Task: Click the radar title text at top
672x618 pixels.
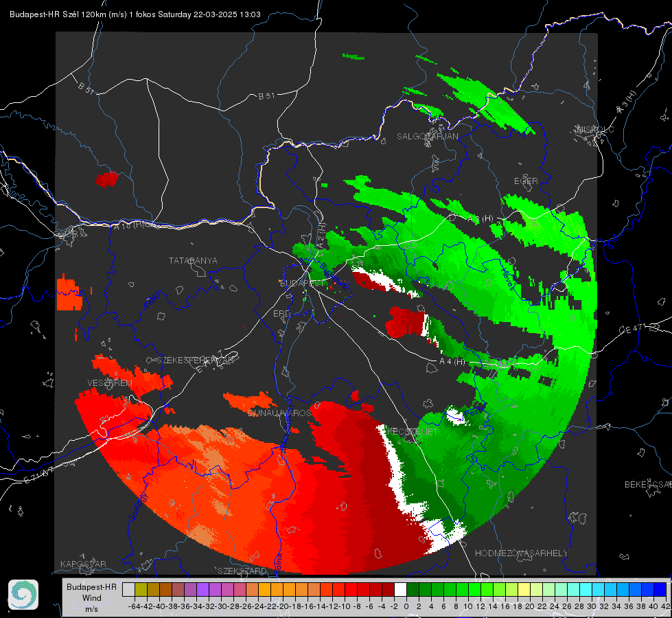Action: tap(135, 14)
